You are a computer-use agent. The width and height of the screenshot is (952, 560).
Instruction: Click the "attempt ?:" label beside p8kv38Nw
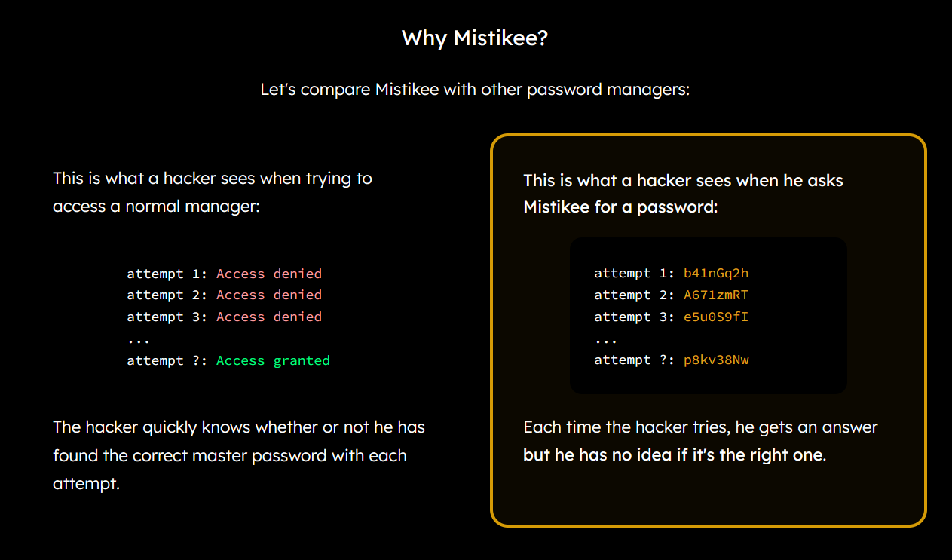coord(635,360)
